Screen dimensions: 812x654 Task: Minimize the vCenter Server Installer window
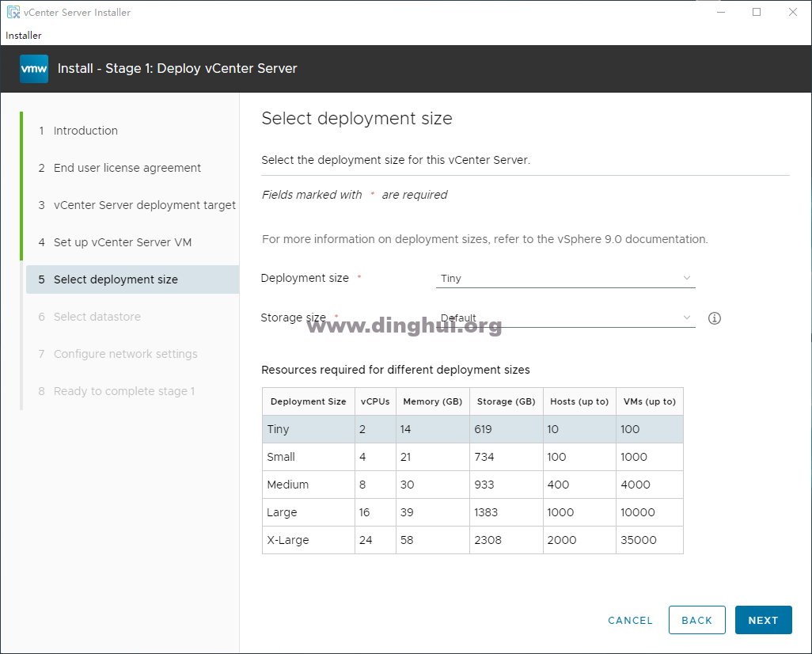[720, 12]
